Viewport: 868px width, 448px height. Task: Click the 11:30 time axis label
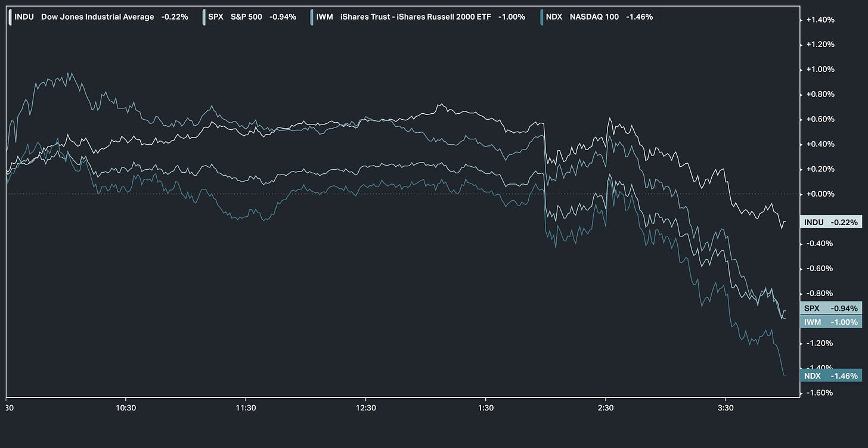click(x=246, y=408)
